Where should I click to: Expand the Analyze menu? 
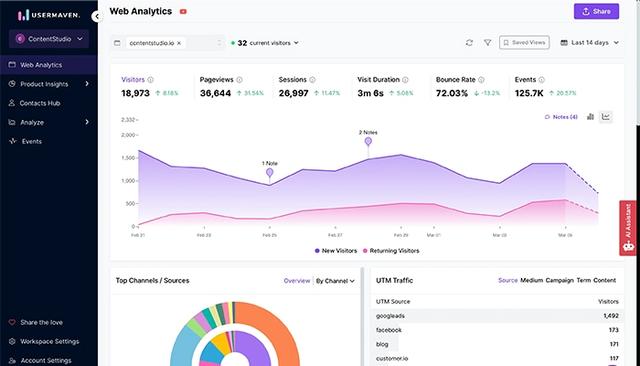48,122
